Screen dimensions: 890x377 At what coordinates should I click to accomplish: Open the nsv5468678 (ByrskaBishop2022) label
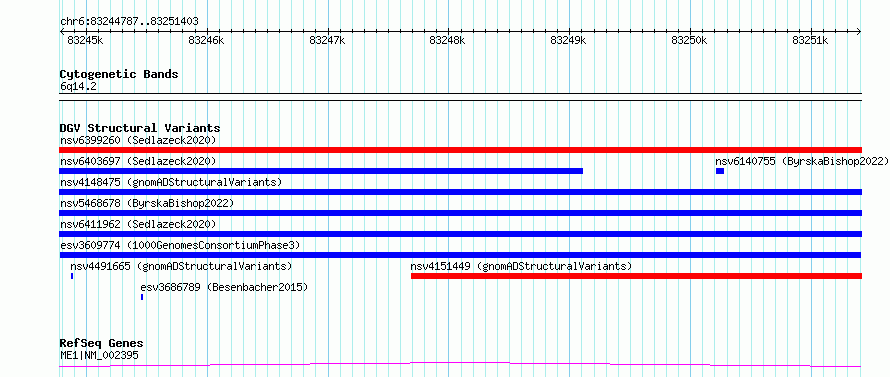(x=146, y=203)
